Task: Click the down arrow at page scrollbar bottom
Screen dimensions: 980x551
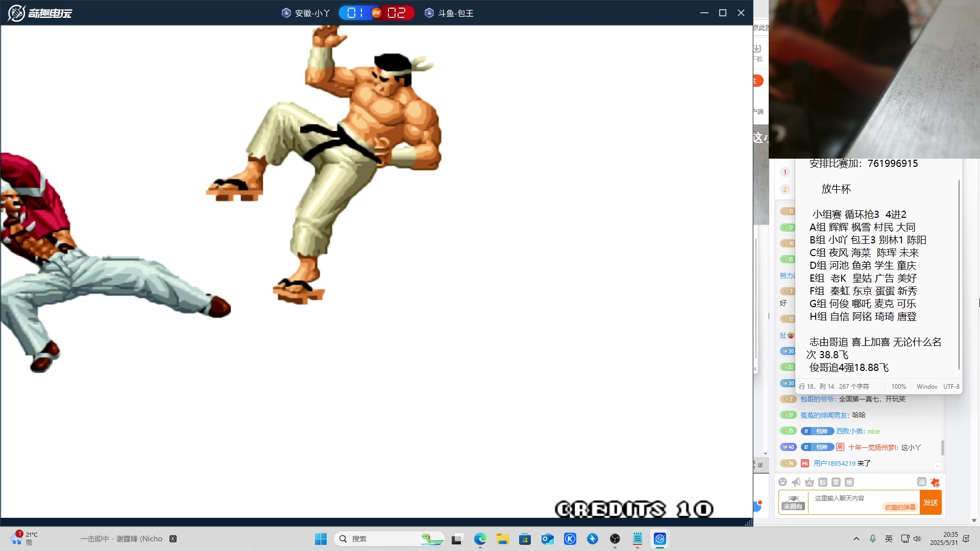Action: click(x=974, y=521)
